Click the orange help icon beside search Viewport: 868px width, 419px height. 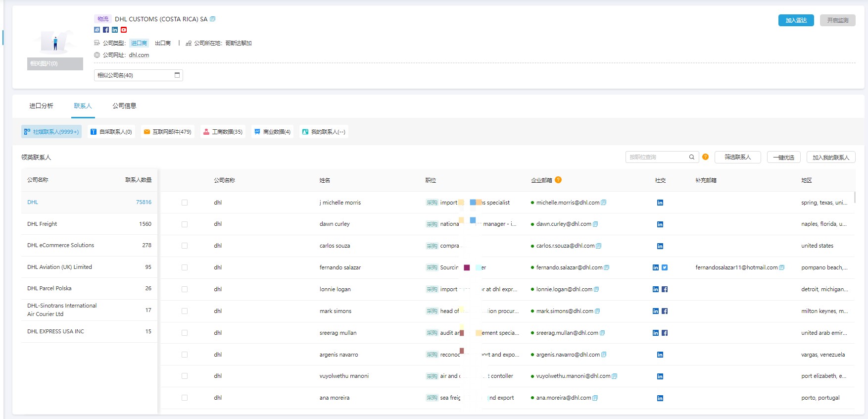(x=705, y=157)
